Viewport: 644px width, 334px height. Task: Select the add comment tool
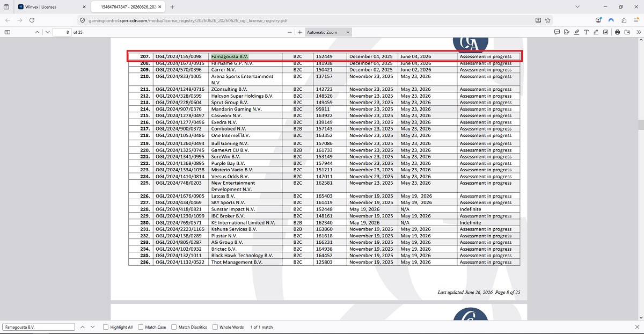point(557,32)
